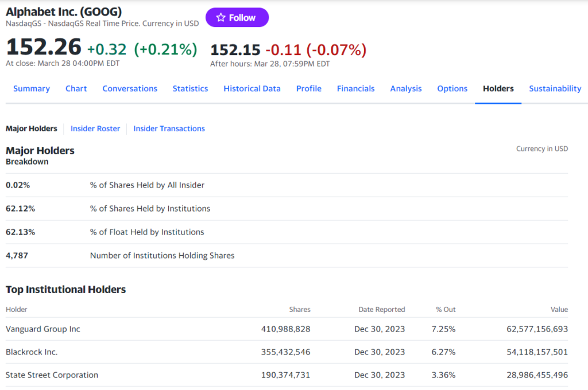
Task: Select the Vanguard Group Inc holder
Action: [x=42, y=329]
